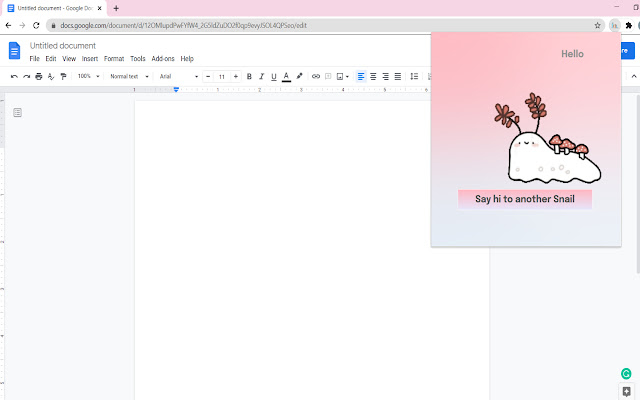The width and height of the screenshot is (640, 400).
Task: Open the View menu
Action: [69, 59]
